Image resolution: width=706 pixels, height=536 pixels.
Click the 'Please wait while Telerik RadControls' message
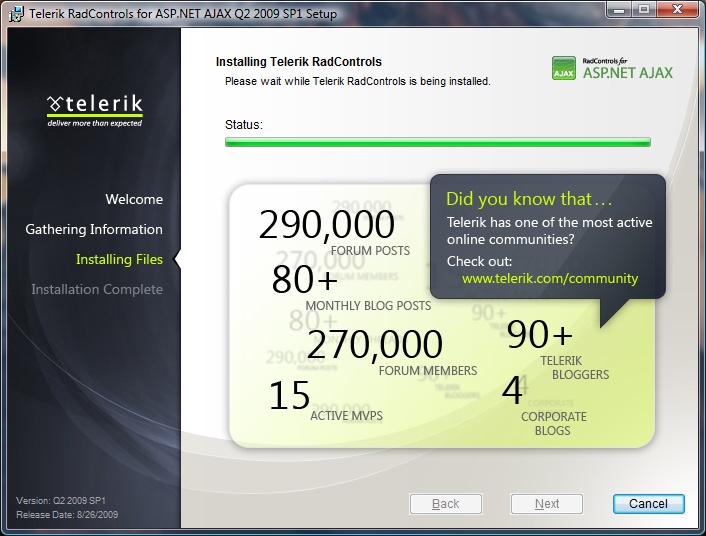point(358,82)
